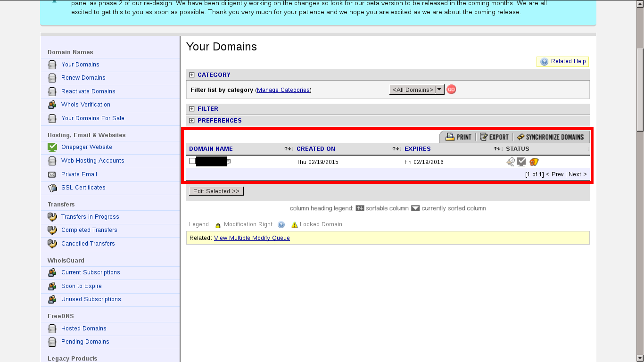The image size is (644, 362).
Task: Expand the PREFERENCES section
Action: point(191,121)
